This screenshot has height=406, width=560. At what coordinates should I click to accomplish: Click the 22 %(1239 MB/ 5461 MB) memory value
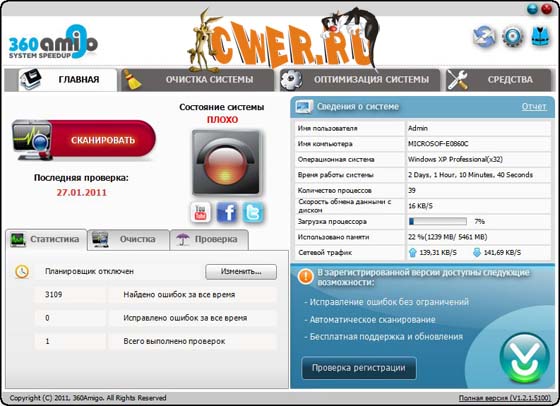click(x=448, y=237)
